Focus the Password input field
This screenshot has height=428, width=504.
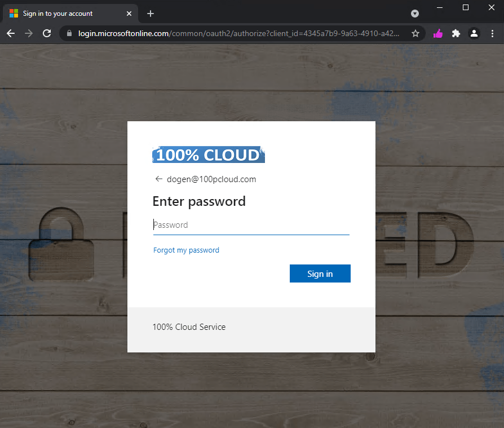point(251,225)
